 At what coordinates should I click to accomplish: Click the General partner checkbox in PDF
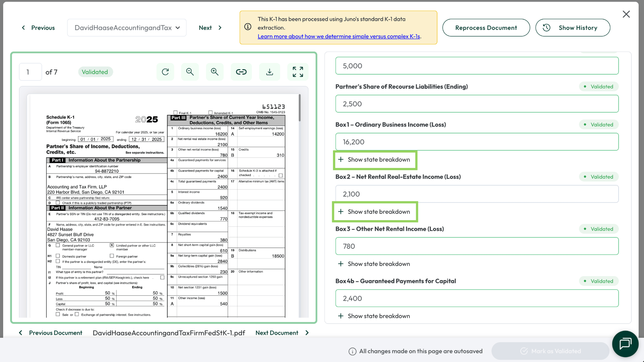pyautogui.click(x=58, y=245)
